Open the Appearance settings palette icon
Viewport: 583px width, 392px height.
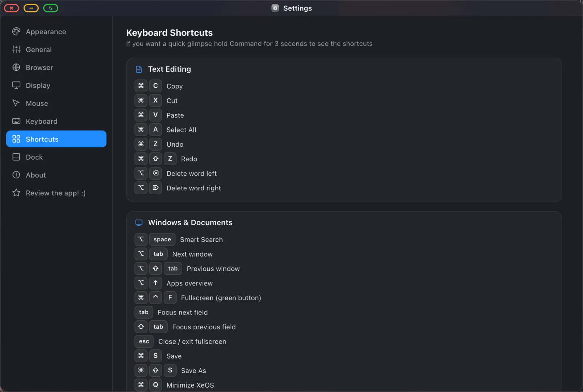[x=16, y=32]
